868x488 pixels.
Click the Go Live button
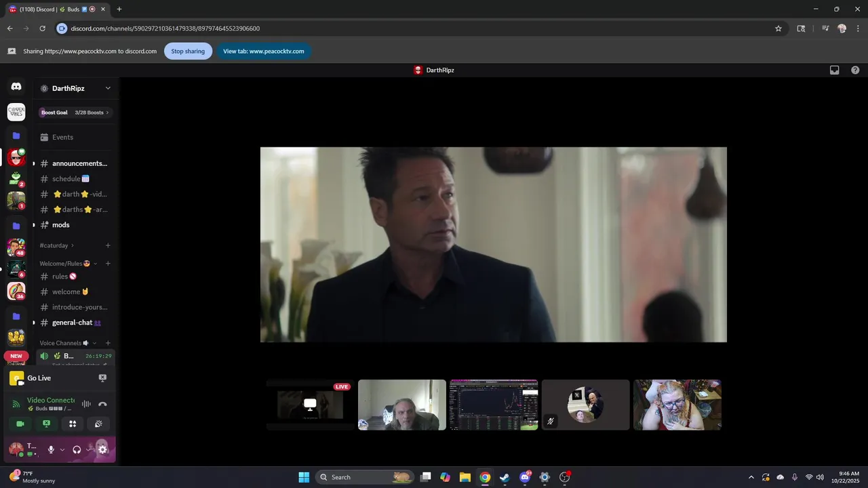39,378
